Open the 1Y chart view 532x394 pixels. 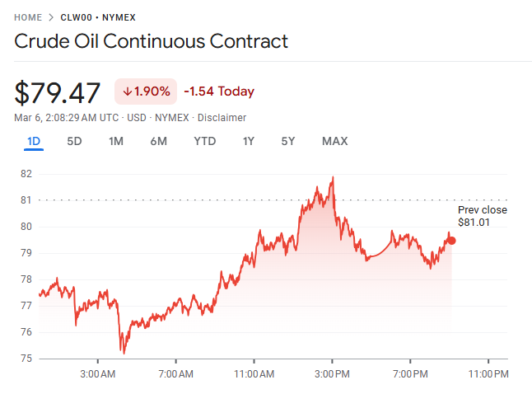pyautogui.click(x=248, y=141)
